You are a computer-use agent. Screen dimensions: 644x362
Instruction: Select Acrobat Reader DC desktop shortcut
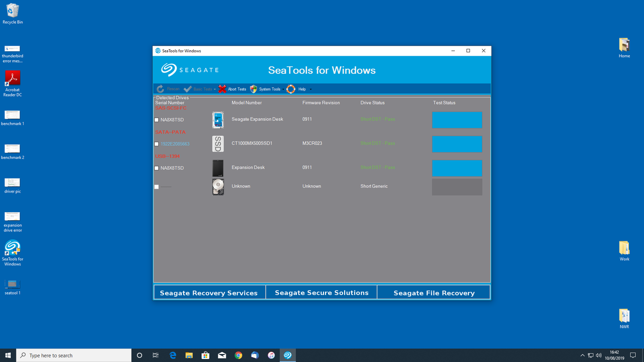pyautogui.click(x=13, y=83)
